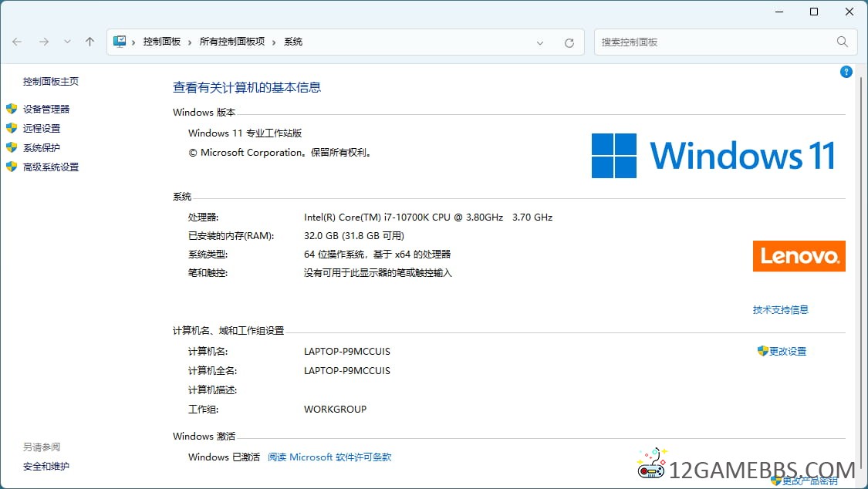Click the Back navigation arrow

[17, 42]
